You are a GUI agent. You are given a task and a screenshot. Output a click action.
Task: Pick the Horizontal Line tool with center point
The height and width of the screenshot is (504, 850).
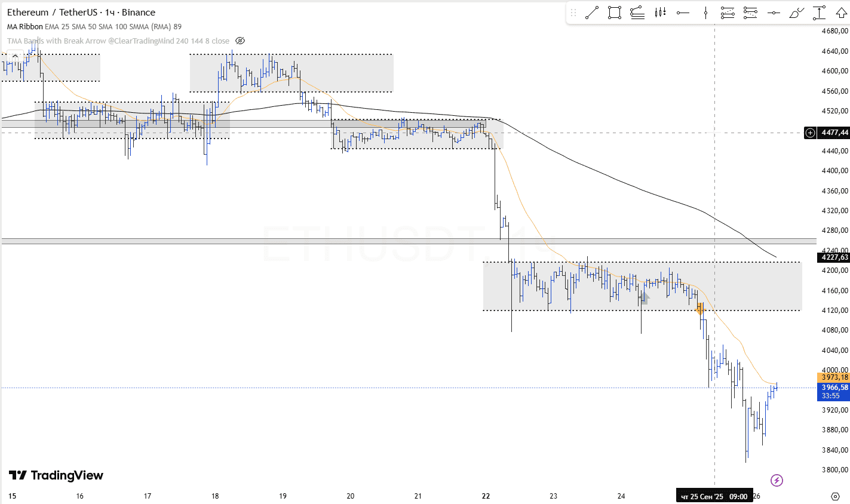point(774,13)
